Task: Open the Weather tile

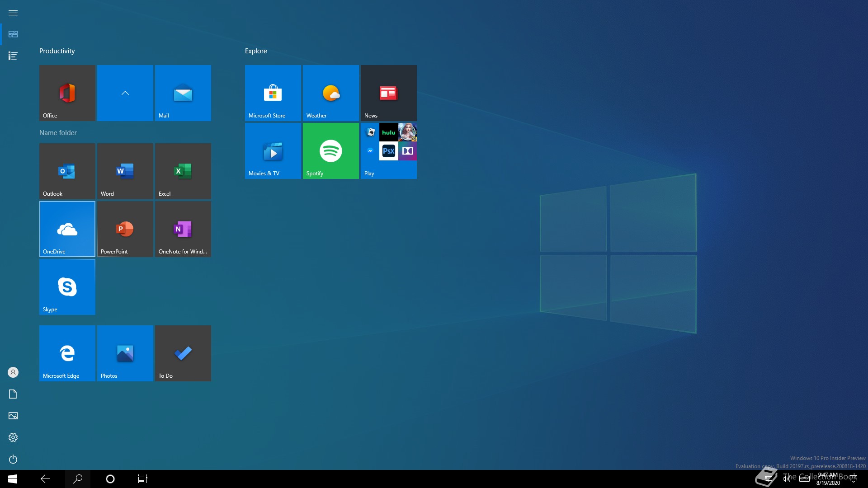Action: 330,93
